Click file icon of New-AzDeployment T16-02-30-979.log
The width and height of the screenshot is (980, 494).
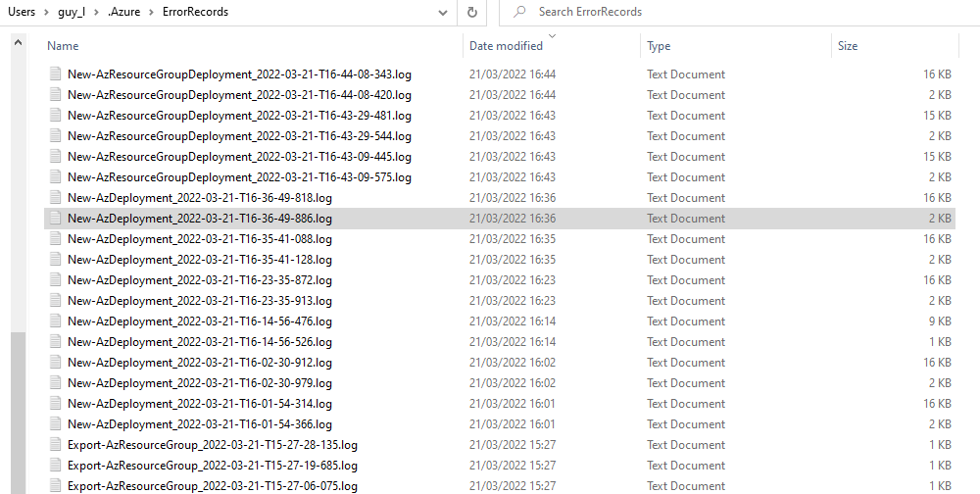tap(56, 383)
